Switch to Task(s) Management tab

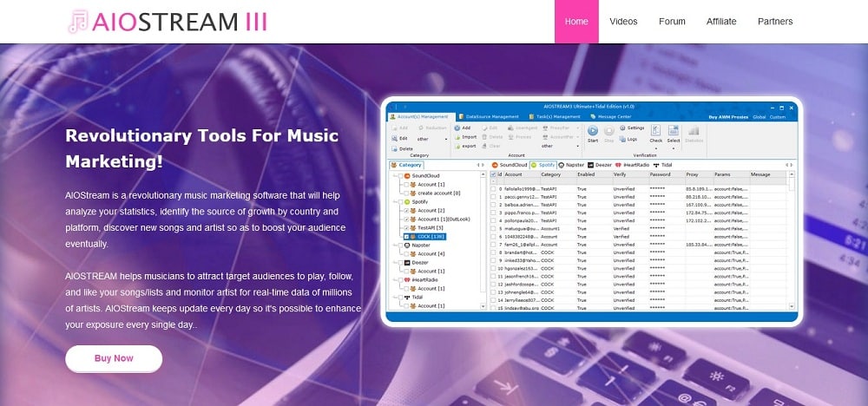[554, 117]
